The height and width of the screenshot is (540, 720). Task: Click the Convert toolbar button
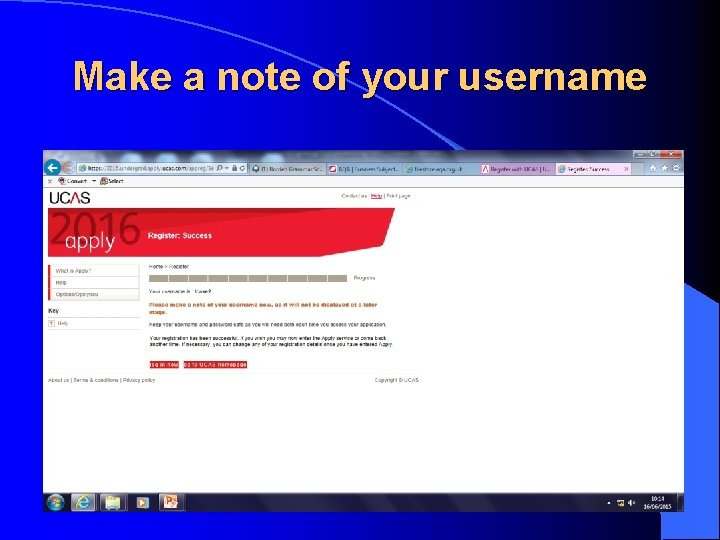tap(73, 181)
